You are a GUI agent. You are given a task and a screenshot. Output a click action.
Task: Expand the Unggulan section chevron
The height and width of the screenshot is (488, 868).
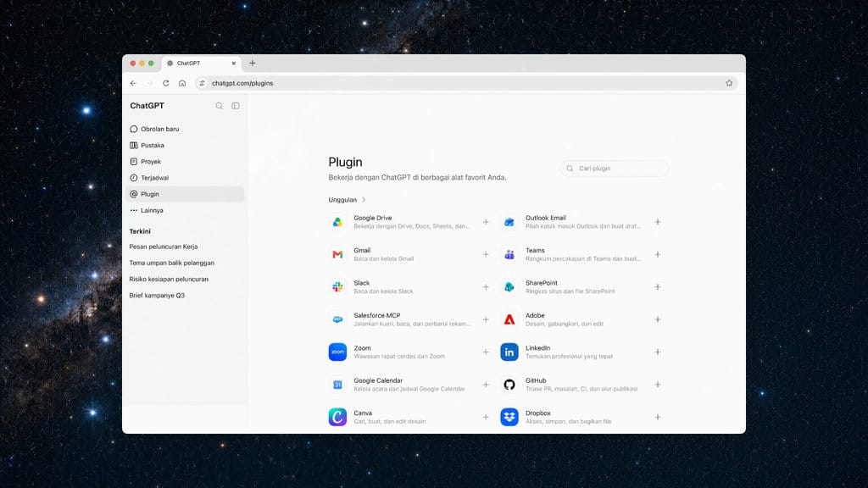(x=364, y=200)
